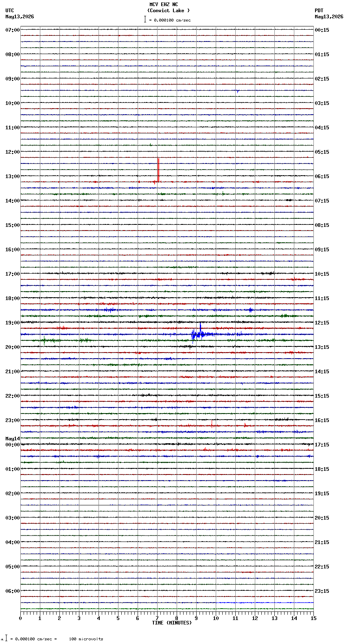This screenshot has width=346, height=644.
Task: Click the station title MCV EHZ NC
Action: point(164,4)
